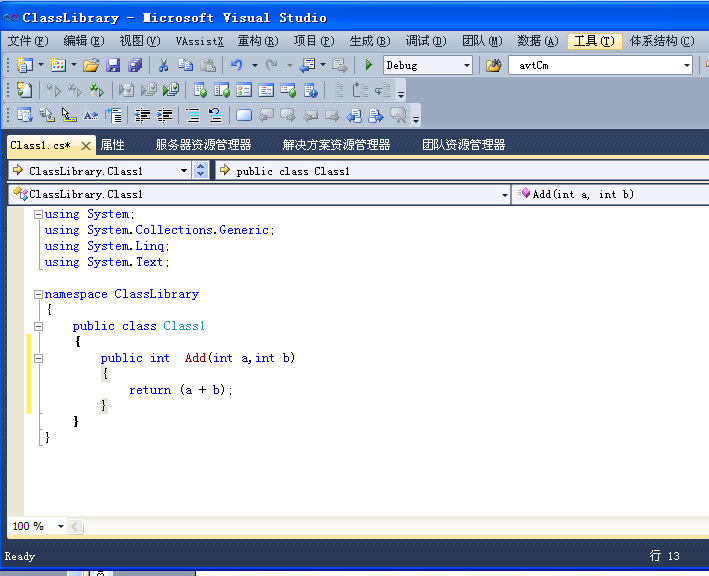Click the active run-tests icon with green dots
The image size is (709, 576).
coord(96,90)
